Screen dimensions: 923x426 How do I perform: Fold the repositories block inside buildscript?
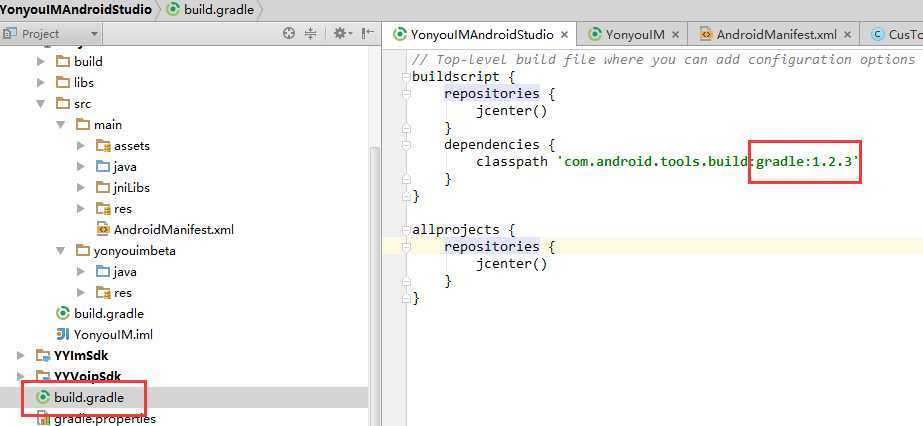[406, 94]
